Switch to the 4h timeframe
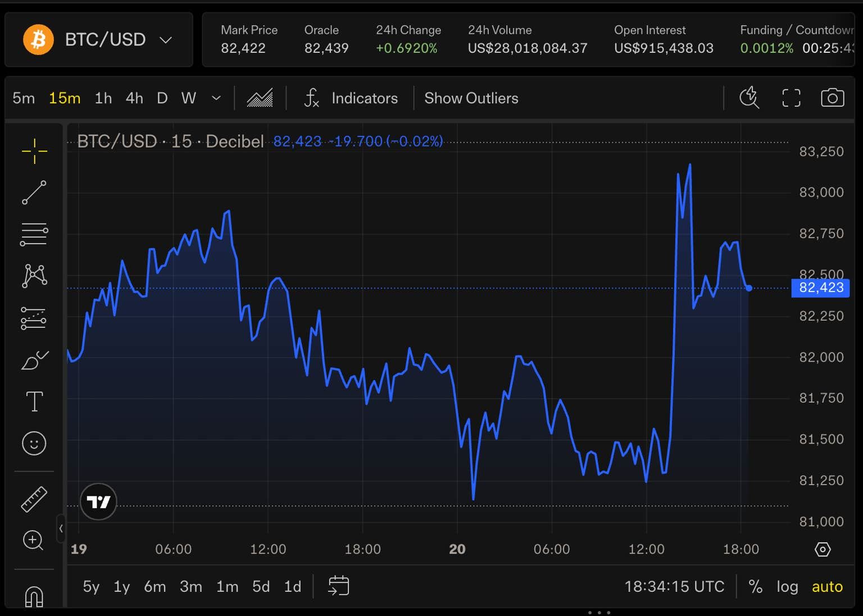Screen dimensions: 863x616 [134, 98]
